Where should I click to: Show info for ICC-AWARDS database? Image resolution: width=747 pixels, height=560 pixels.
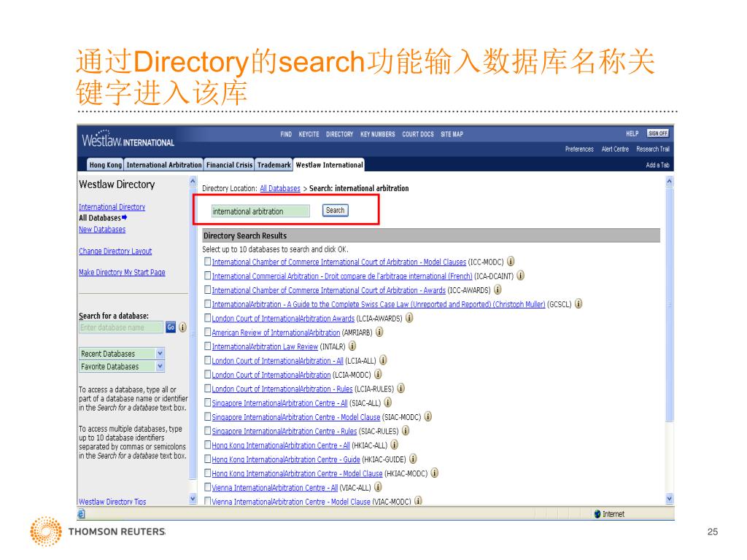click(498, 289)
